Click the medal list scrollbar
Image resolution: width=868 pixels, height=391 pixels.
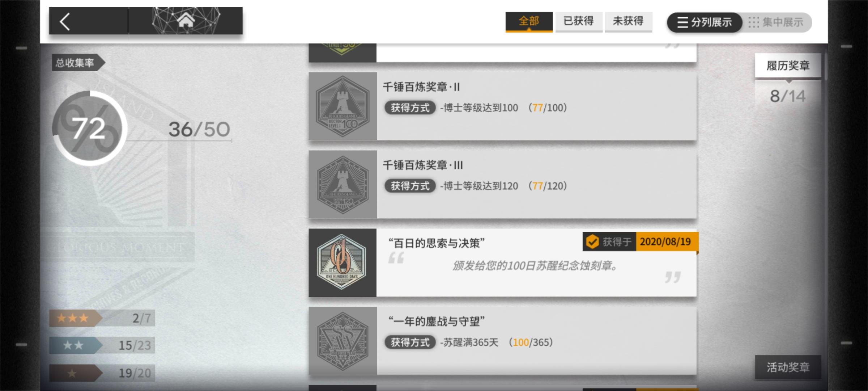[x=826, y=67]
